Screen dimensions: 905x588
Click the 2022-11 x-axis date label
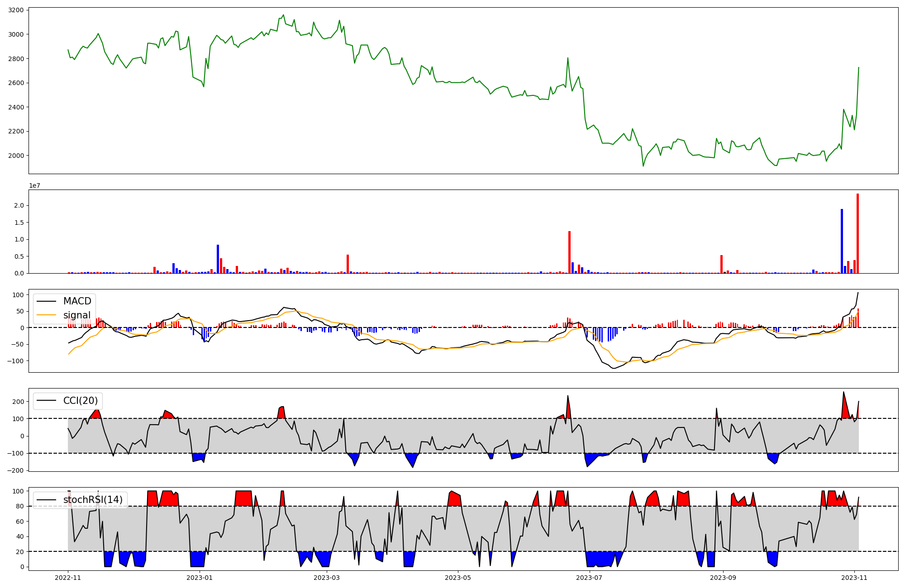(68, 578)
